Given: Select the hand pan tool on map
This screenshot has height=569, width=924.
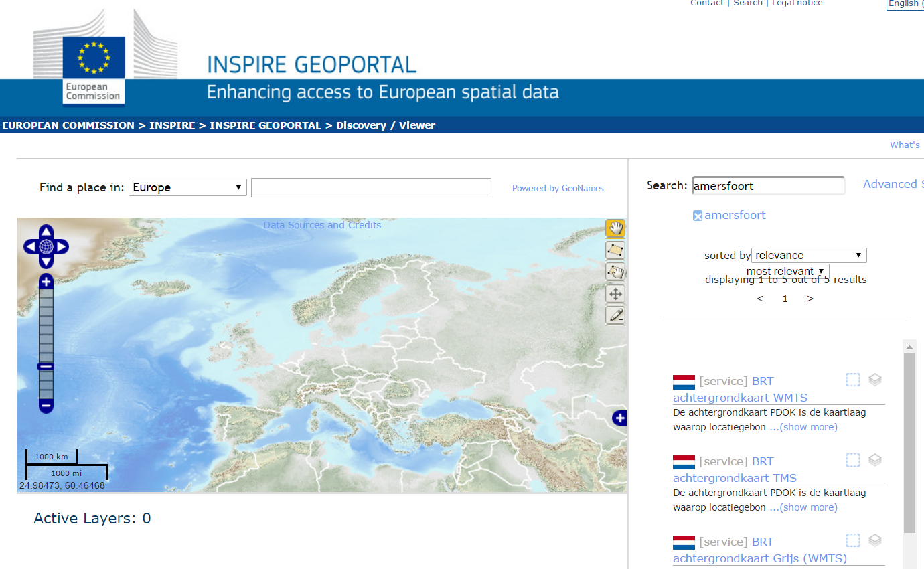Looking at the screenshot, I should coord(615,228).
